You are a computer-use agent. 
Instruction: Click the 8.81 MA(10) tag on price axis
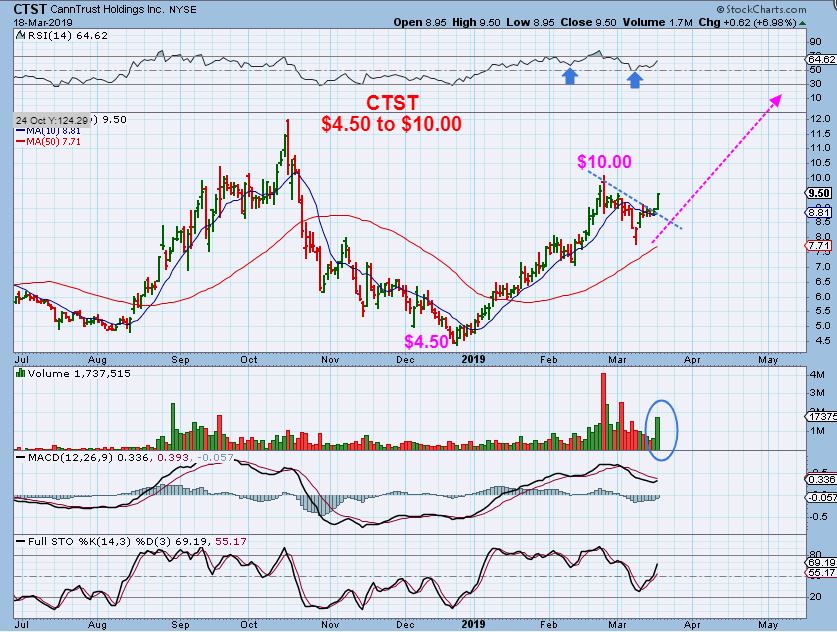coord(819,212)
